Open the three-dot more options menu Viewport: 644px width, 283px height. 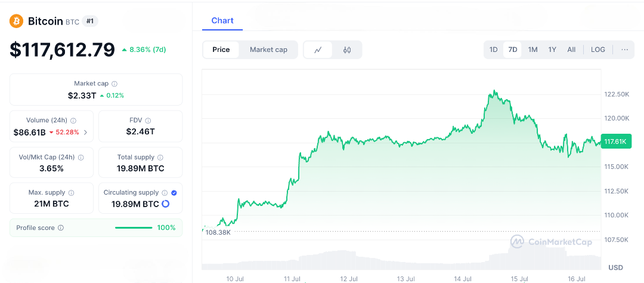[x=625, y=50]
